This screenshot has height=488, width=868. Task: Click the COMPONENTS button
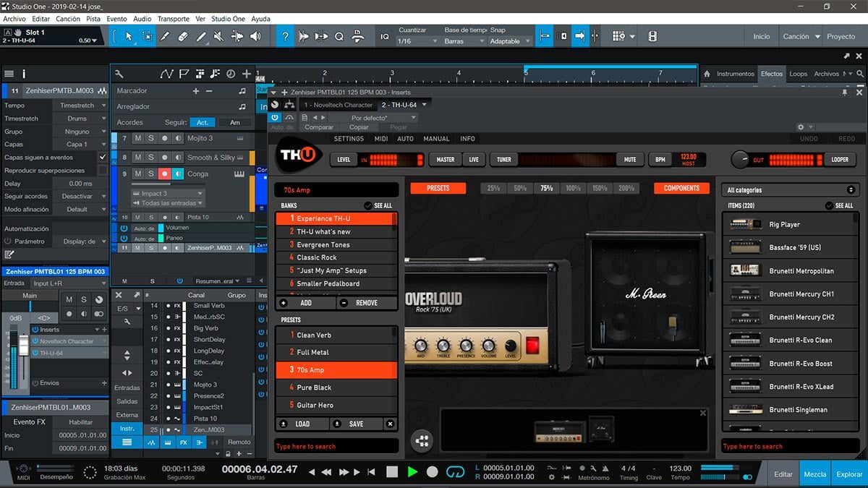click(x=681, y=188)
